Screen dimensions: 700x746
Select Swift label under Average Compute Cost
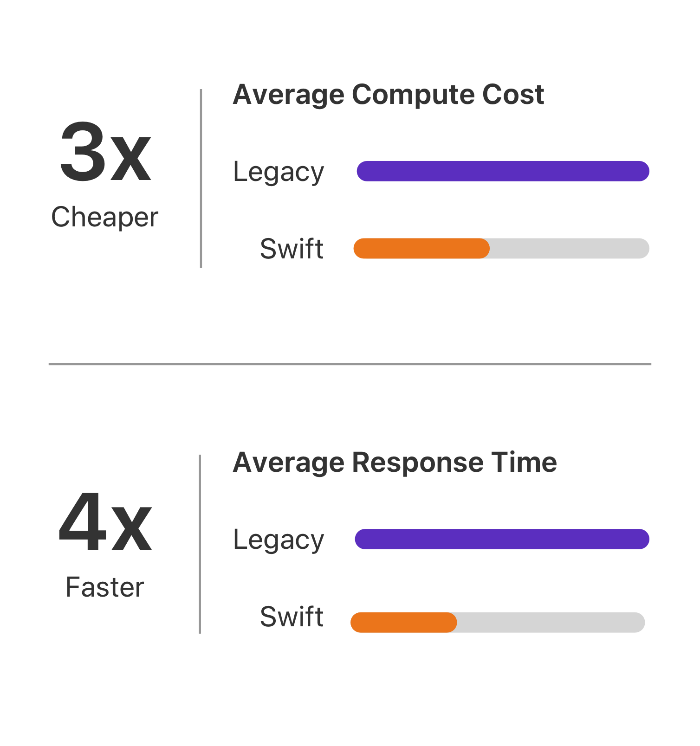tap(292, 249)
